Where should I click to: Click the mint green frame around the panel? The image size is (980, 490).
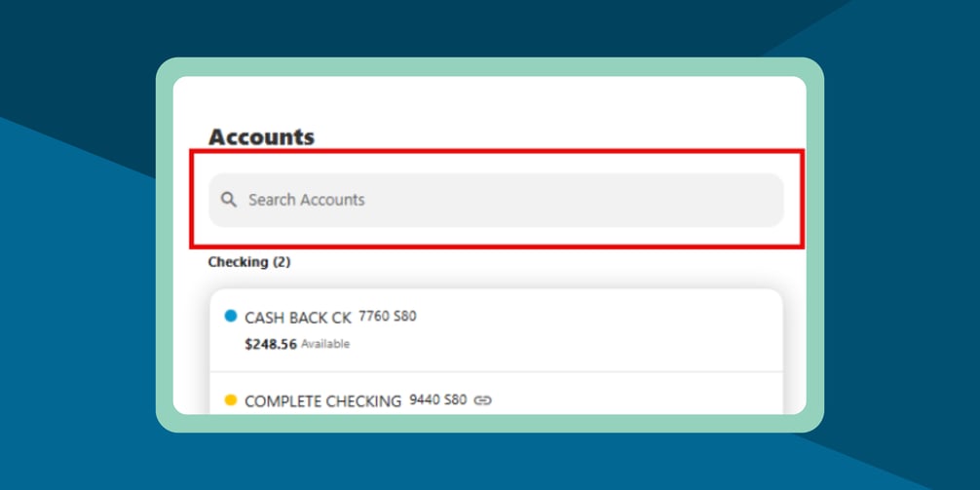pos(164,244)
